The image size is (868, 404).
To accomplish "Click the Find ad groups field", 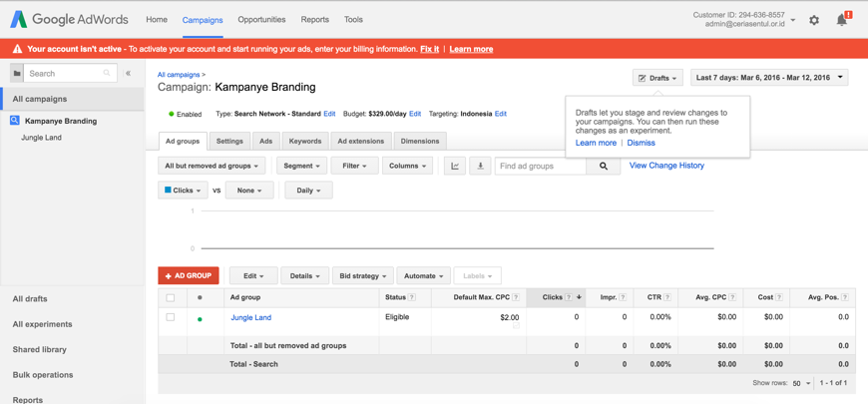I will (541, 166).
